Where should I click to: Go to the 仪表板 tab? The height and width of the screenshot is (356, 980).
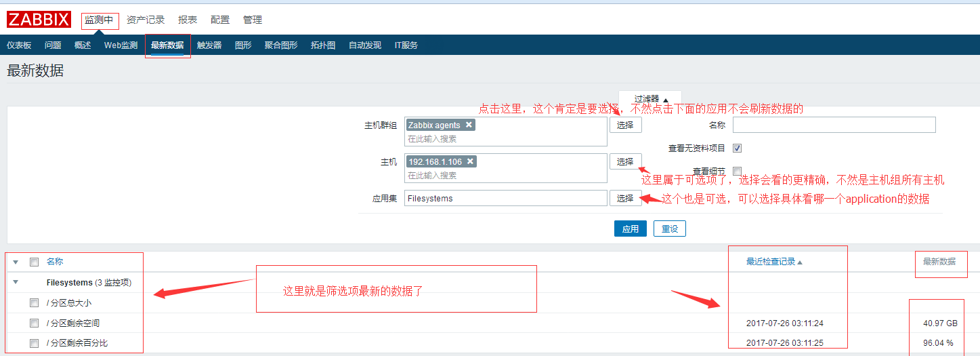19,45
